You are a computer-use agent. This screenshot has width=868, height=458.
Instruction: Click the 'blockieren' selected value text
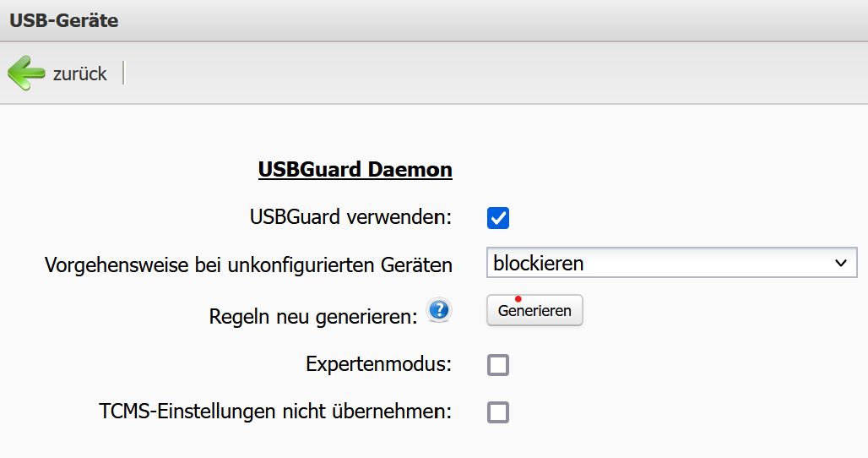point(539,263)
